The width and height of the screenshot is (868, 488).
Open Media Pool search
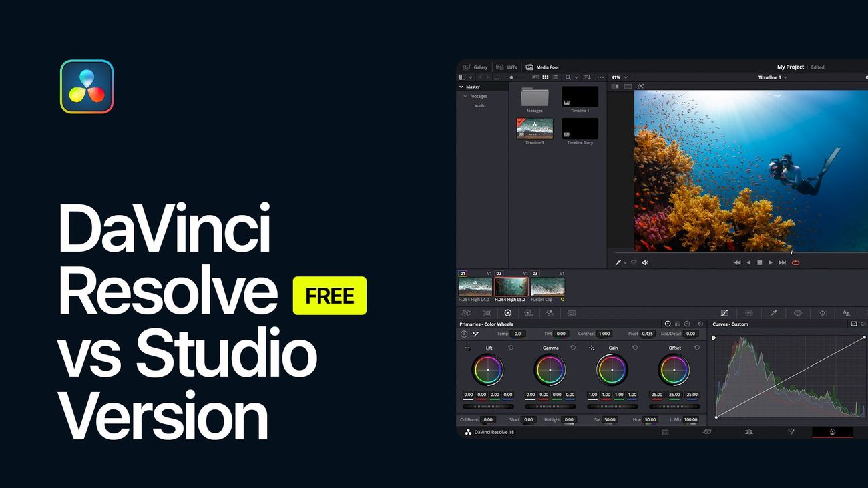(568, 77)
